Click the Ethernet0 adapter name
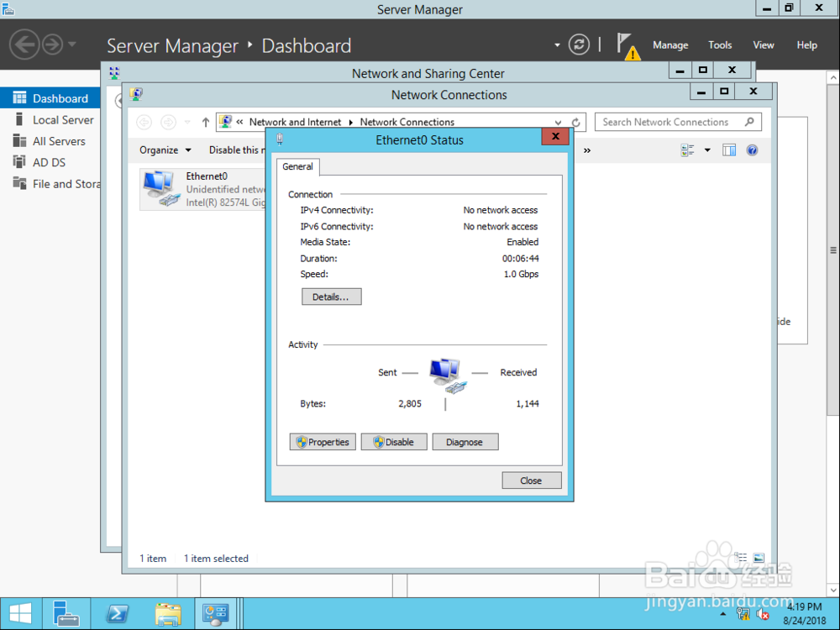This screenshot has height=630, width=840. (207, 176)
